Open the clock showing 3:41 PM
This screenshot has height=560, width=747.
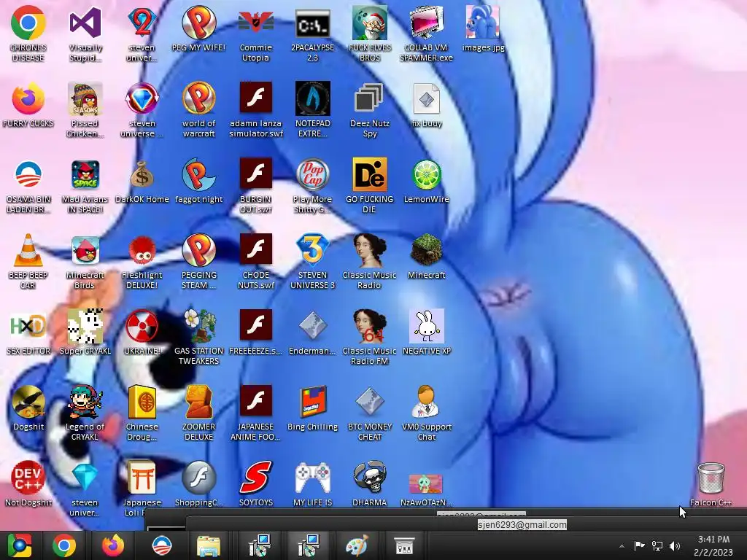713,545
